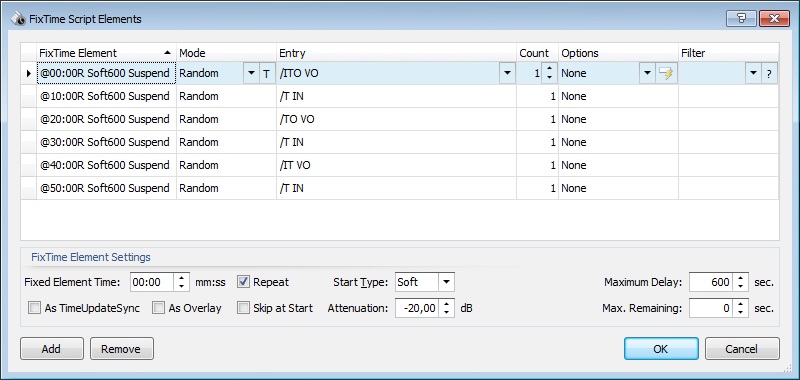Click the dialog help button in title bar
The width and height of the screenshot is (800, 380).
[x=741, y=19]
